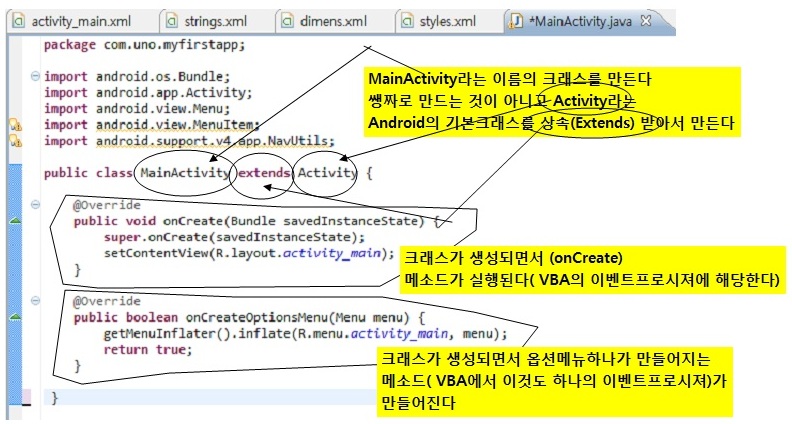The width and height of the screenshot is (792, 424).
Task: Place cursor on package com.uno.myfirstapp line
Action: coord(144,45)
